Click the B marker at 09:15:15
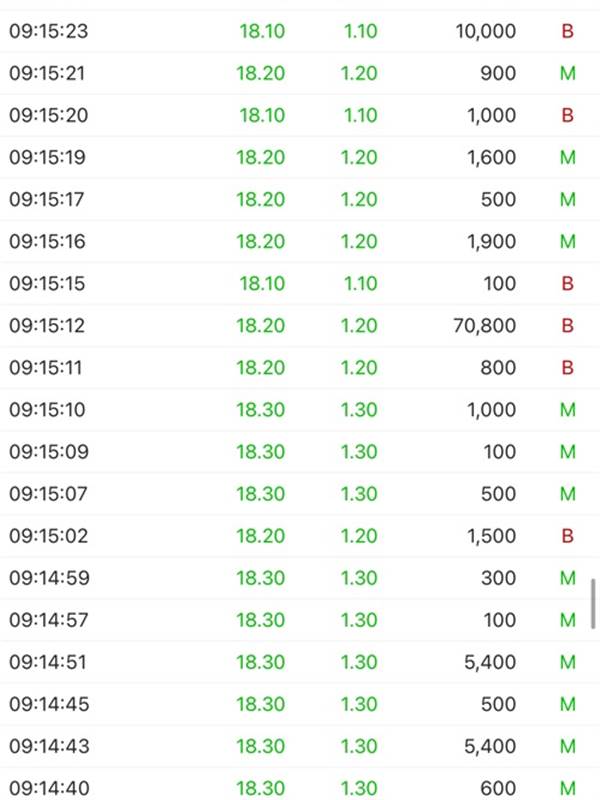This screenshot has height=800, width=600. tap(567, 284)
